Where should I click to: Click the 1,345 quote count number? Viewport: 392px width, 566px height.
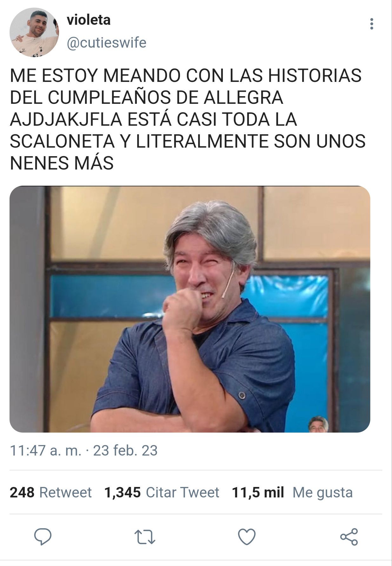123,493
